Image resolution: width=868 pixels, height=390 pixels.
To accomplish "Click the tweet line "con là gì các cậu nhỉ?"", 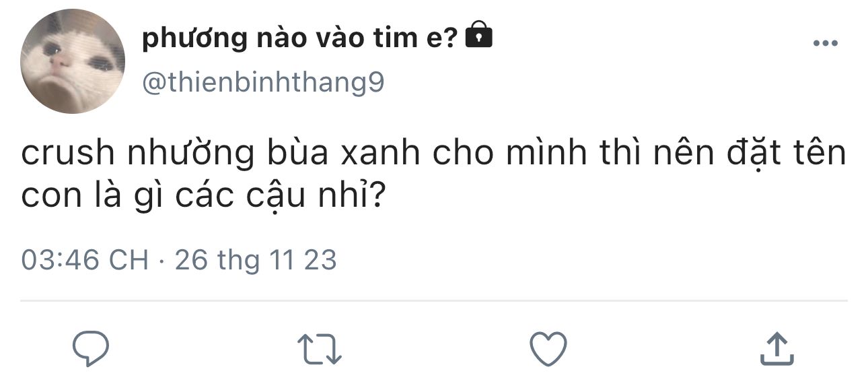I will (203, 196).
